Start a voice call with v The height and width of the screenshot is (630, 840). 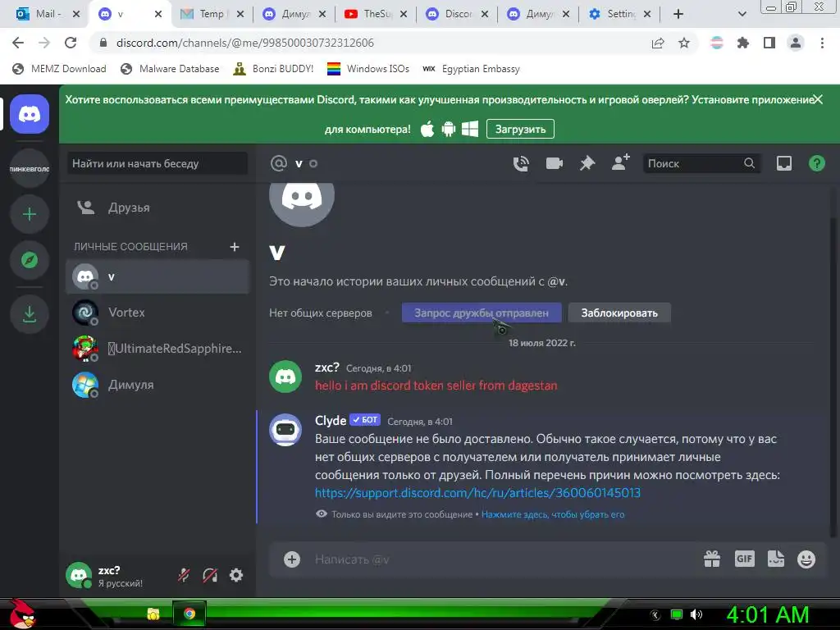tap(521, 163)
